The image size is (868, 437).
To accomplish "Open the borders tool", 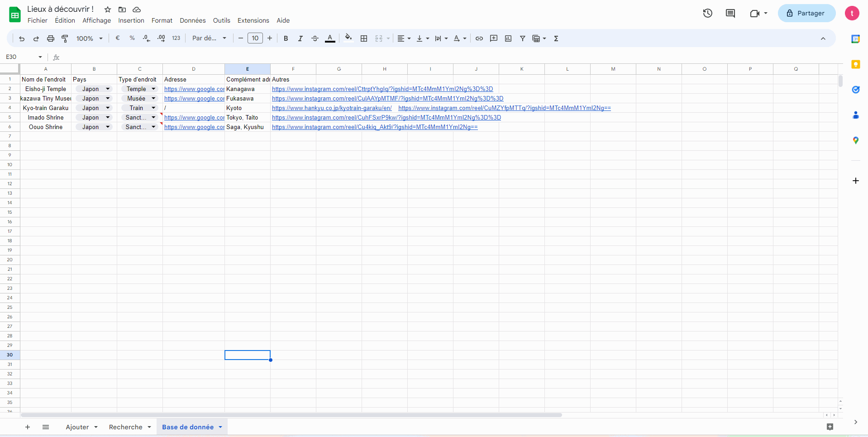I will 363,38.
